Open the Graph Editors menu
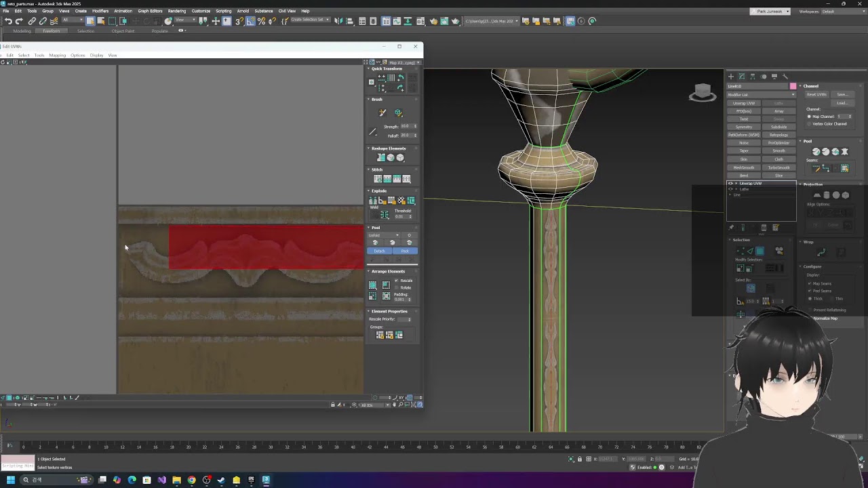This screenshot has width=868, height=488. (150, 12)
